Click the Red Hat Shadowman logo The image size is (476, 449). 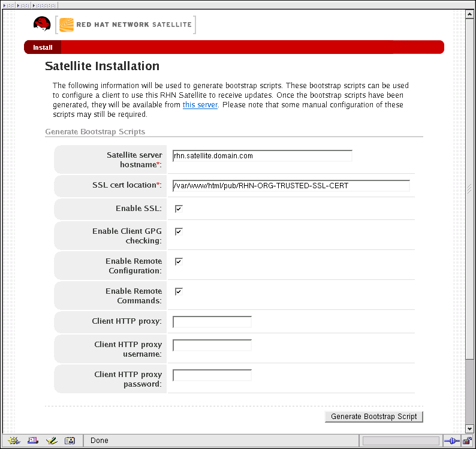coord(42,24)
